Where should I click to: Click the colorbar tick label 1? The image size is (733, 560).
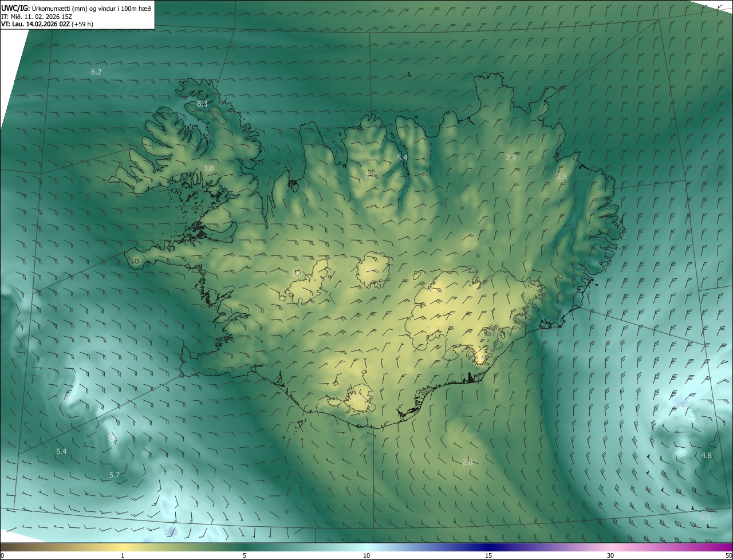pyautogui.click(x=123, y=555)
